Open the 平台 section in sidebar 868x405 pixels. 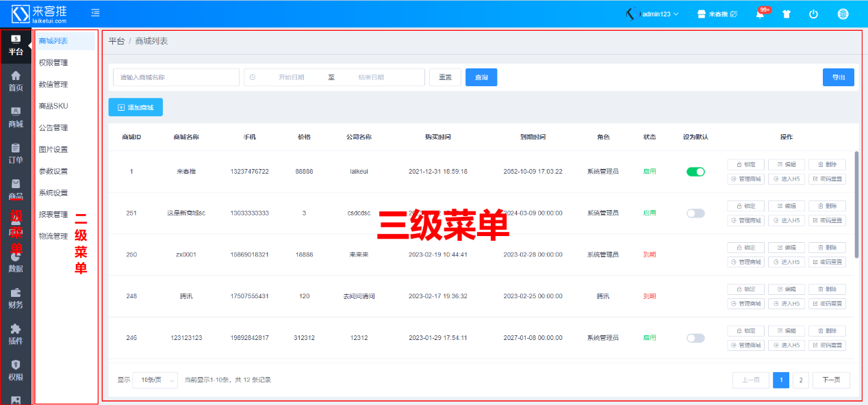16,46
